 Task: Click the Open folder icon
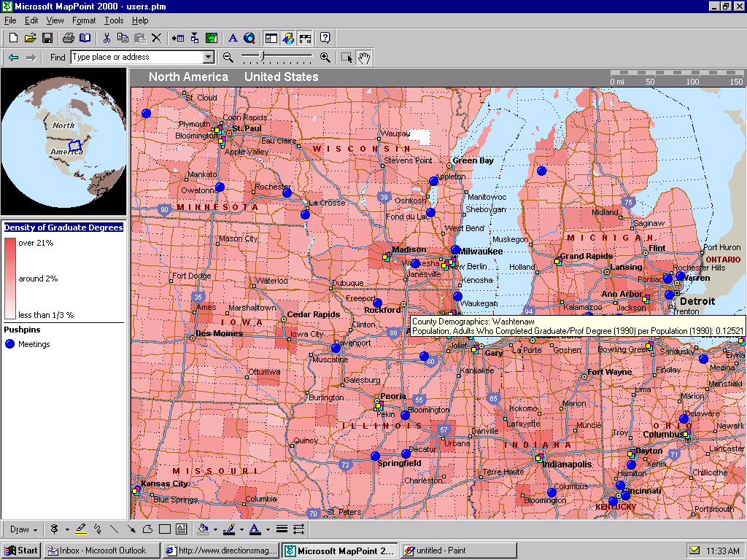point(30,38)
